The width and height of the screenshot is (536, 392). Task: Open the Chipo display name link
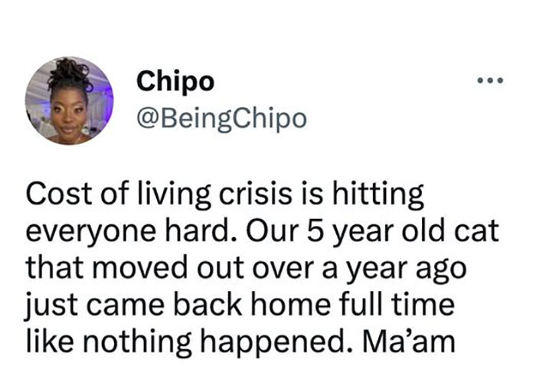[x=175, y=82]
